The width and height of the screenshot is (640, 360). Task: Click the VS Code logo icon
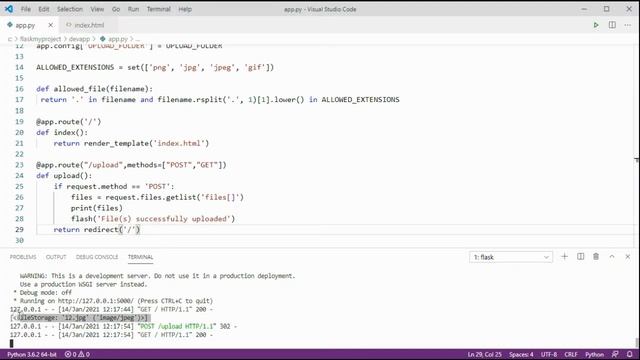9,9
